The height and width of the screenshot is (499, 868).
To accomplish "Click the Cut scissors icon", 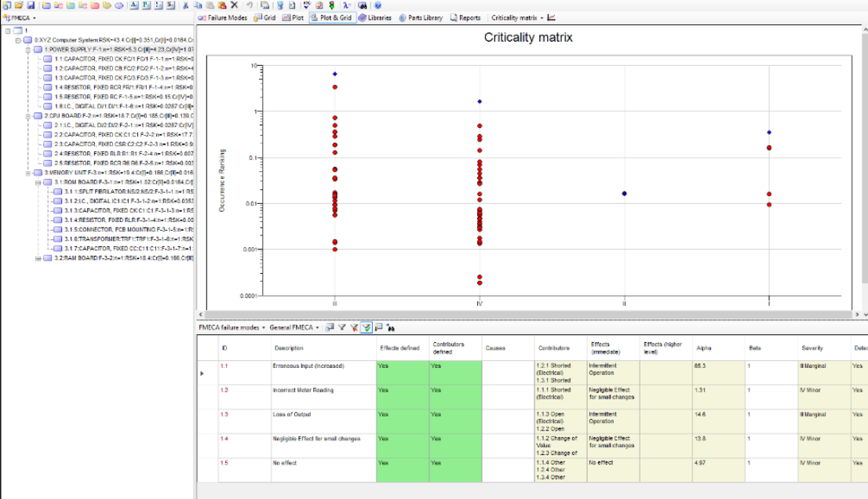I will [186, 5].
